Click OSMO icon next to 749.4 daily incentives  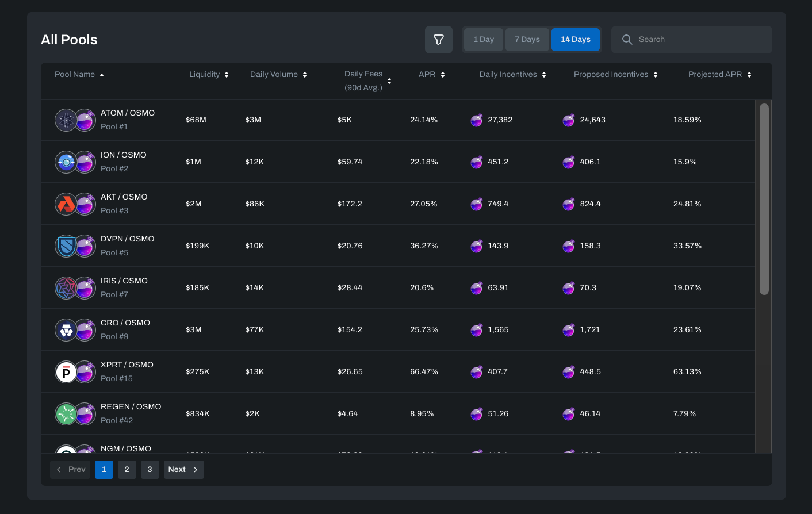(x=477, y=204)
